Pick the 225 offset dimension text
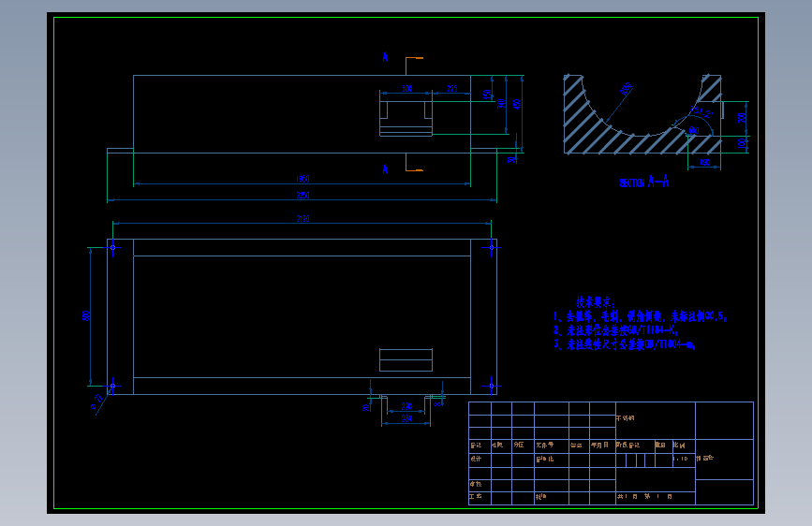The height and width of the screenshot is (526, 812). [x=452, y=89]
